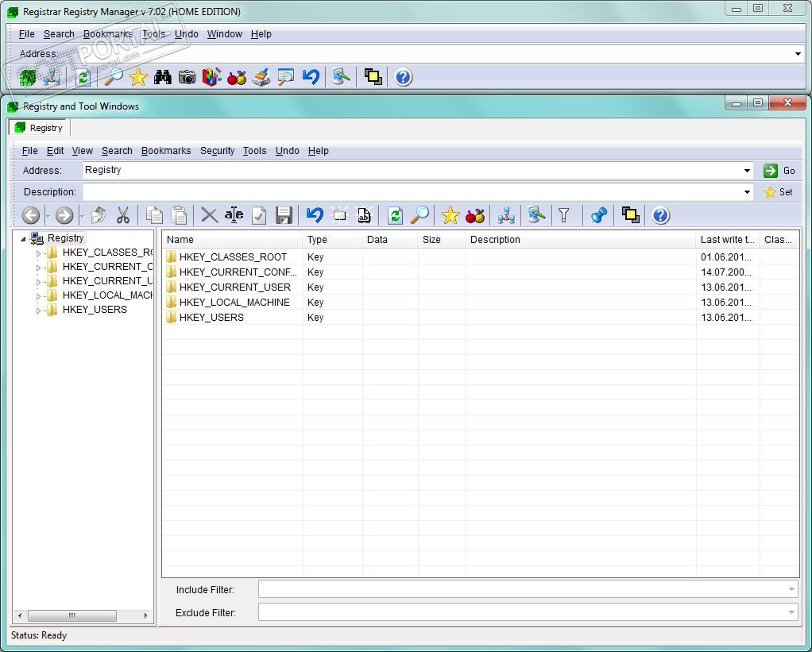Screen dimensions: 812x652
Task: Click the yellow star bookmark icon in registry toolbar
Action: (x=450, y=215)
